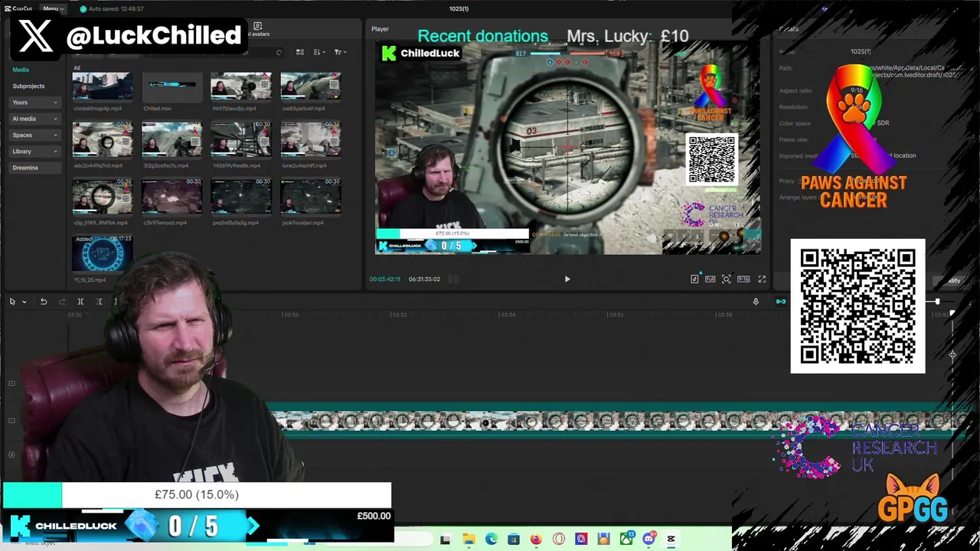Split the clip with the split tool
This screenshot has height=551, width=980.
pos(80,302)
